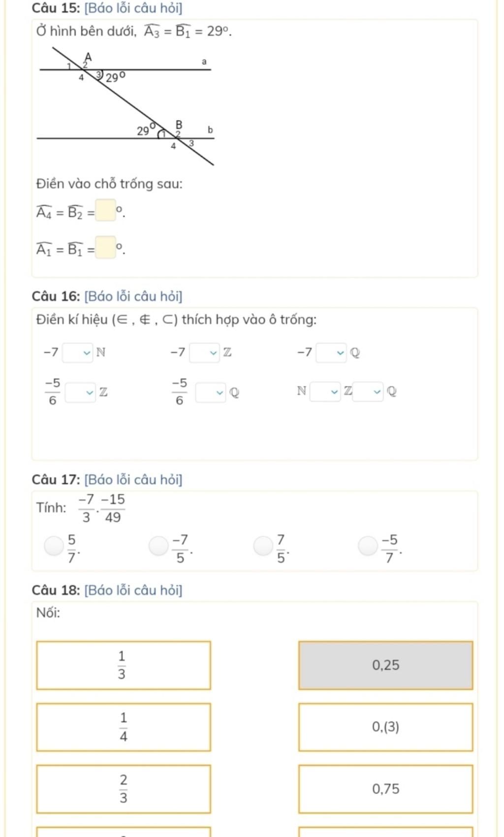Choose the radio answer 7/5
Screen dimensions: 504x837
point(263,546)
